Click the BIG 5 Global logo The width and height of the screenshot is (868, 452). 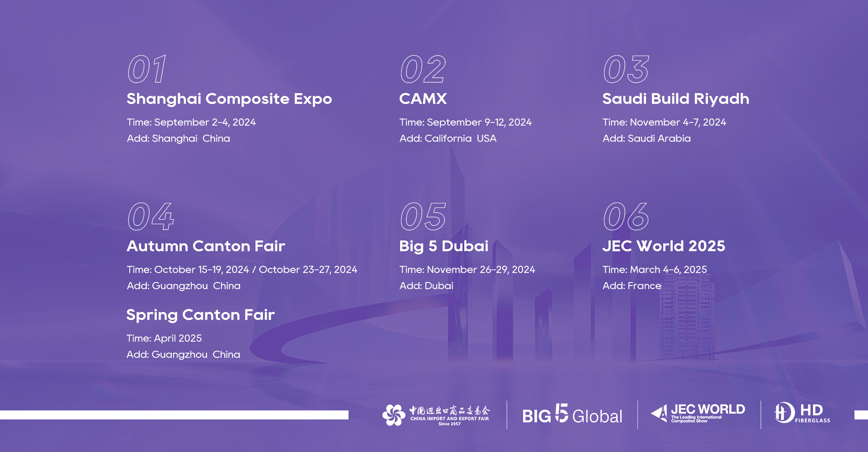tap(572, 414)
